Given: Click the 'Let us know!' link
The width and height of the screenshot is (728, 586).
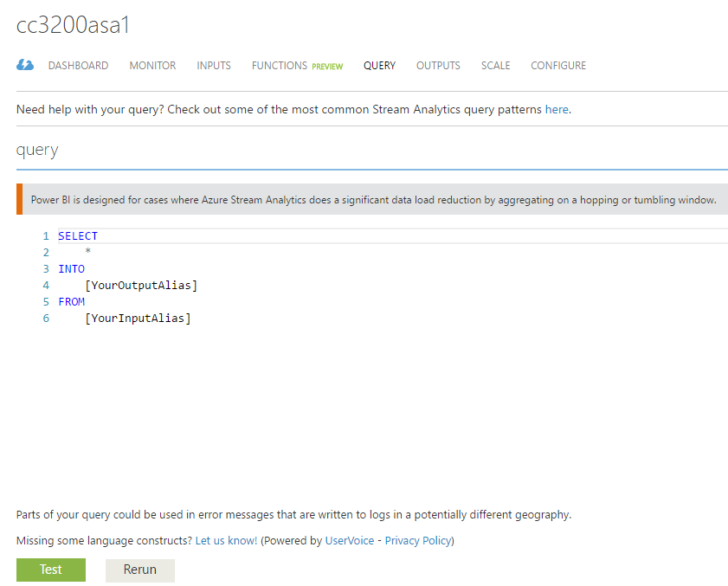Looking at the screenshot, I should point(226,540).
